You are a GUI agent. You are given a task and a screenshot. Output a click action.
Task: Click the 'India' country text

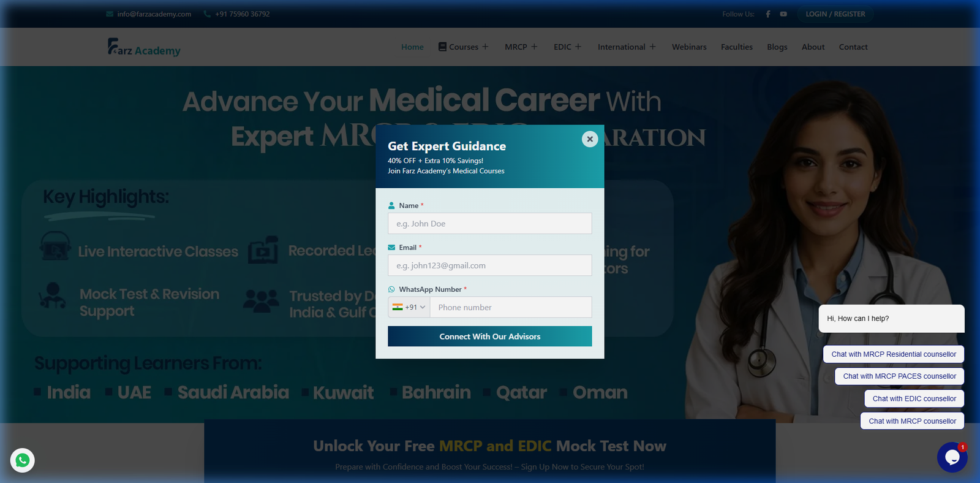[x=69, y=392]
